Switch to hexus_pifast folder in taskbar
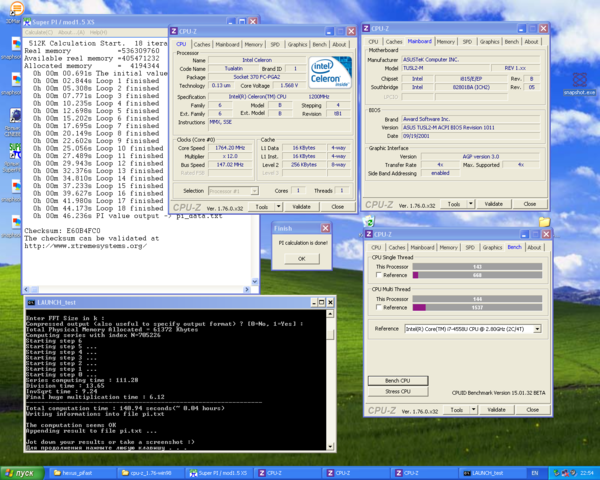This screenshot has height=480, width=600. [81, 473]
